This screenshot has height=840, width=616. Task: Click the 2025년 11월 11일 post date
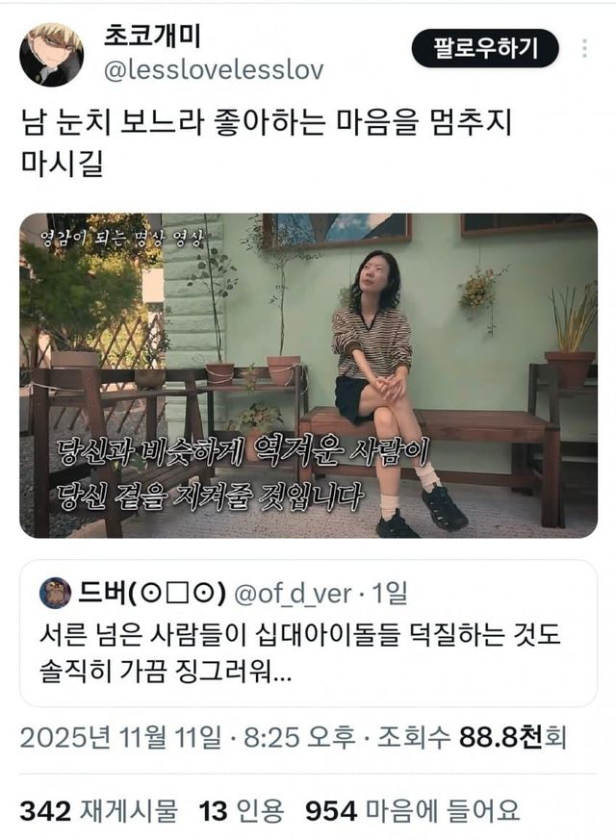coord(120,737)
